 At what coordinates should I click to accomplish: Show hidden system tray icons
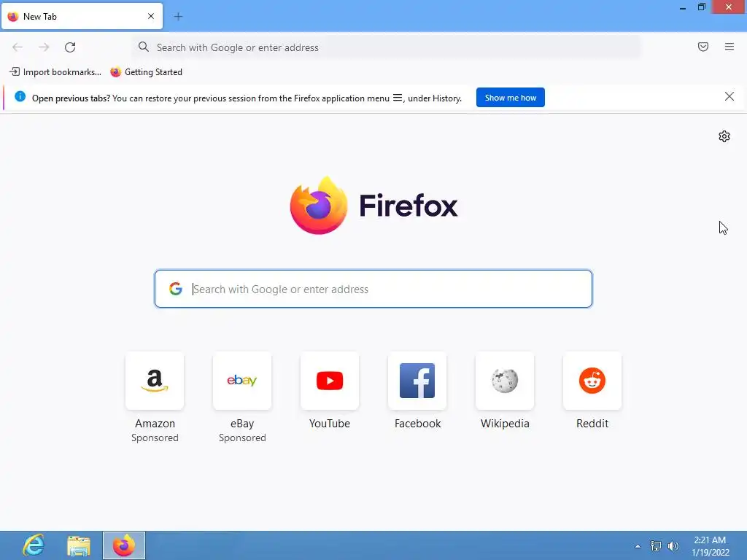pyautogui.click(x=638, y=546)
